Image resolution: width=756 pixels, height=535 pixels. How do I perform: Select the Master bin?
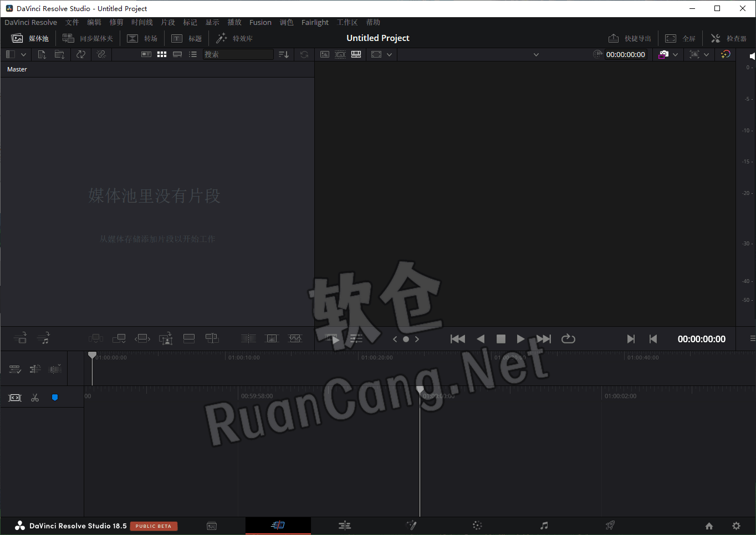tap(17, 69)
